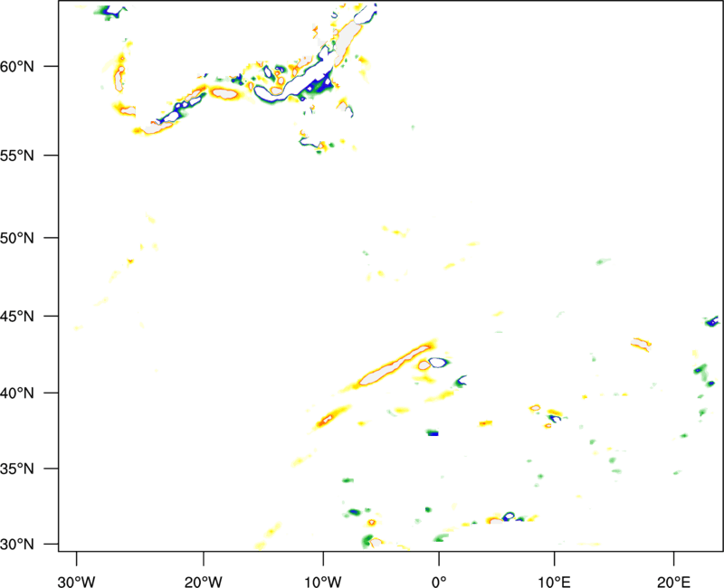The height and width of the screenshot is (588, 724).
Task: Click the 55°N latitude label
Action: pyautogui.click(x=17, y=156)
